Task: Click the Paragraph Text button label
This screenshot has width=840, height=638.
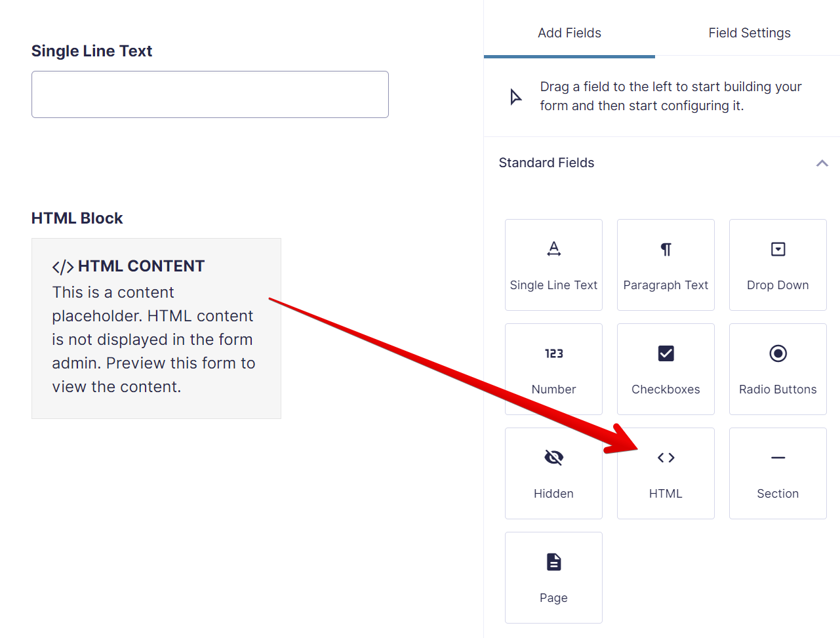Action: pos(666,285)
